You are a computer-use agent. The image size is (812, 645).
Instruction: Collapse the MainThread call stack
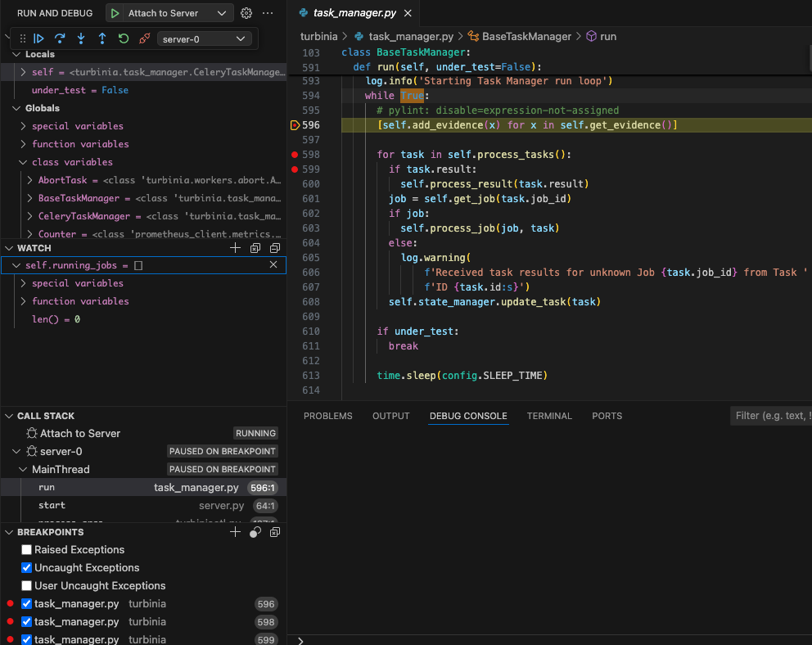(23, 470)
